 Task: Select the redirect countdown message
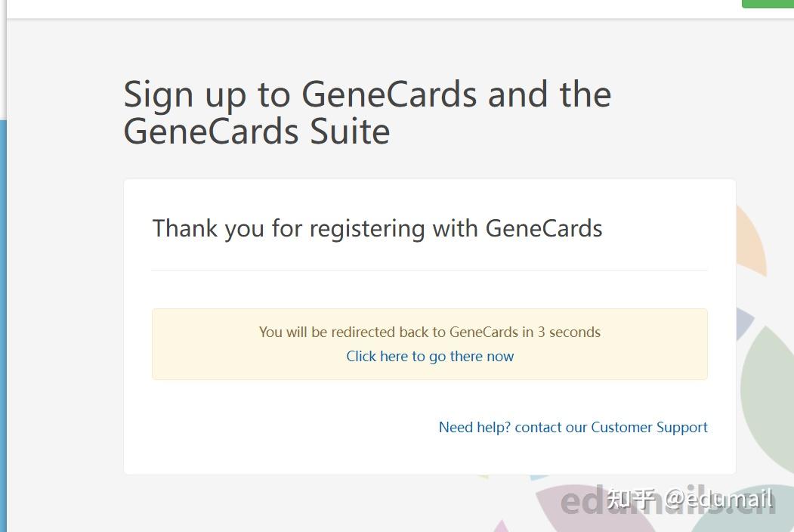429,332
